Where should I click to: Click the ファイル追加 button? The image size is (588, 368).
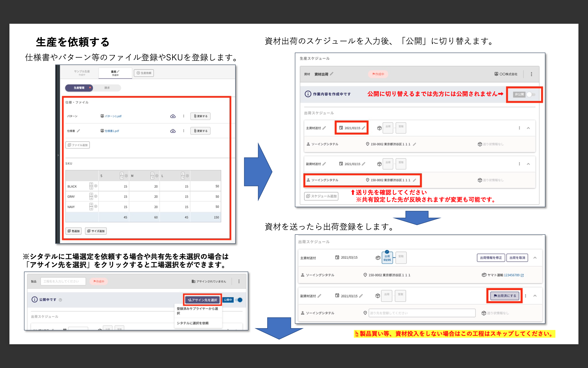tap(78, 145)
